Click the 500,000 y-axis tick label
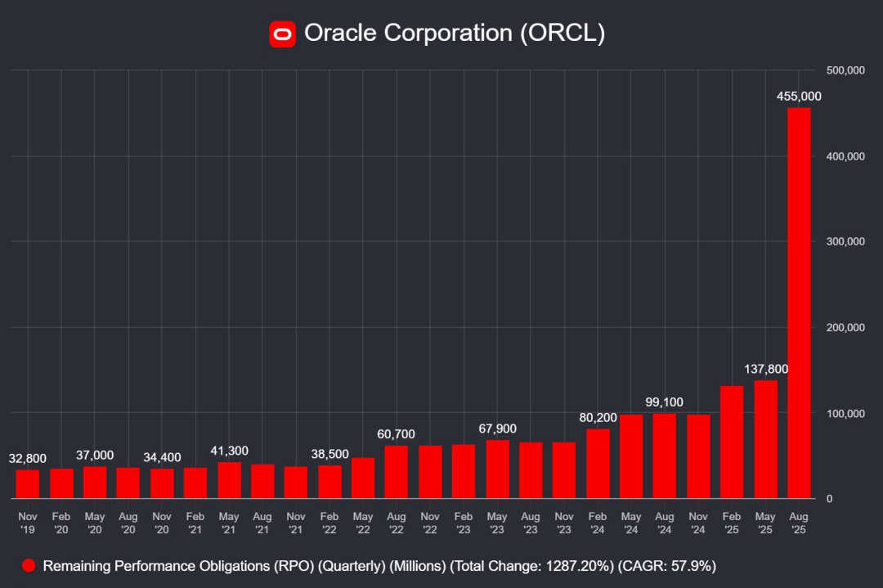This screenshot has width=883, height=588. click(x=845, y=71)
